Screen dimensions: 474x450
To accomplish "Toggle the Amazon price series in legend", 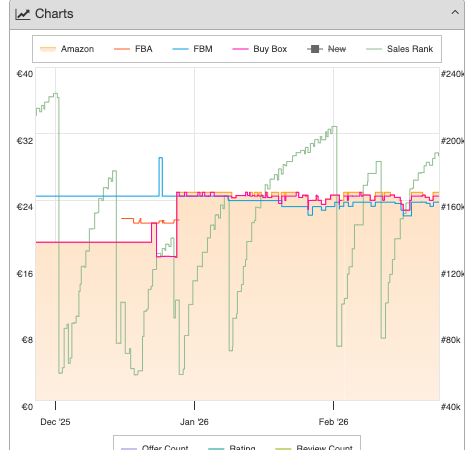I will 67,49.
